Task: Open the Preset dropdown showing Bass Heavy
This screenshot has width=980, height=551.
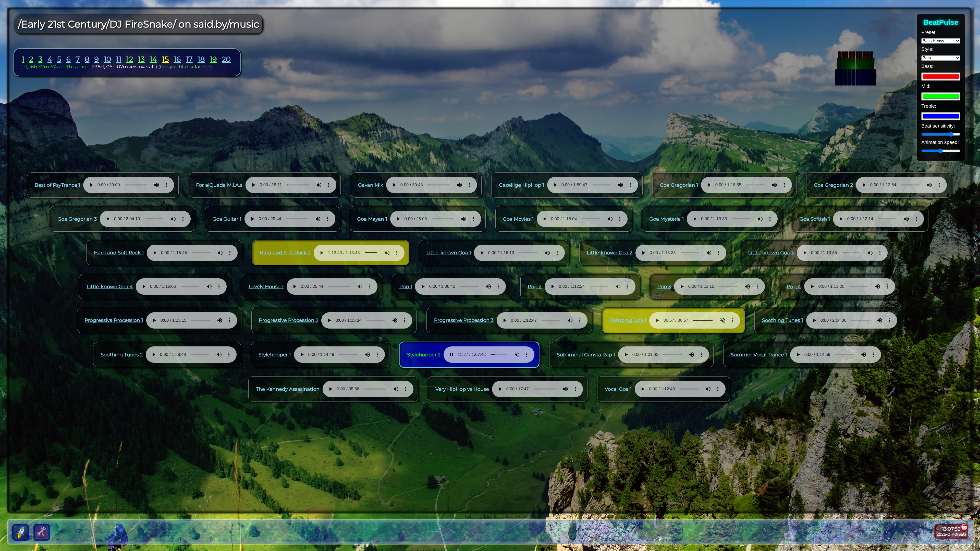Action: pyautogui.click(x=940, y=41)
